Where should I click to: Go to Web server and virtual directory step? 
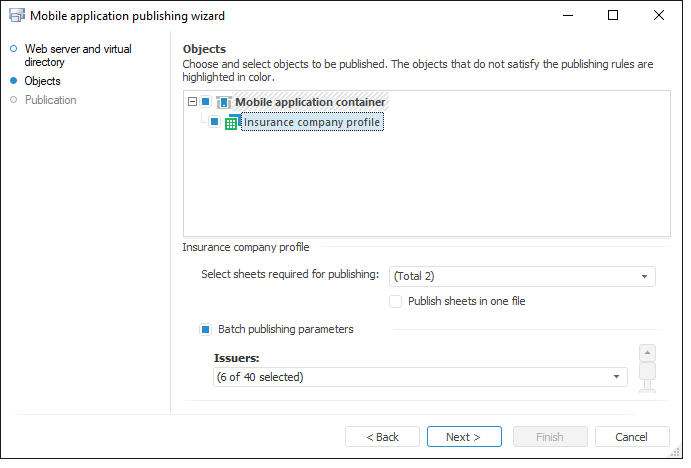click(77, 55)
